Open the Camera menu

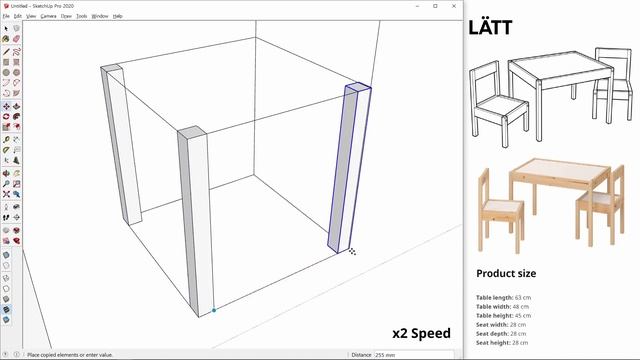point(49,16)
